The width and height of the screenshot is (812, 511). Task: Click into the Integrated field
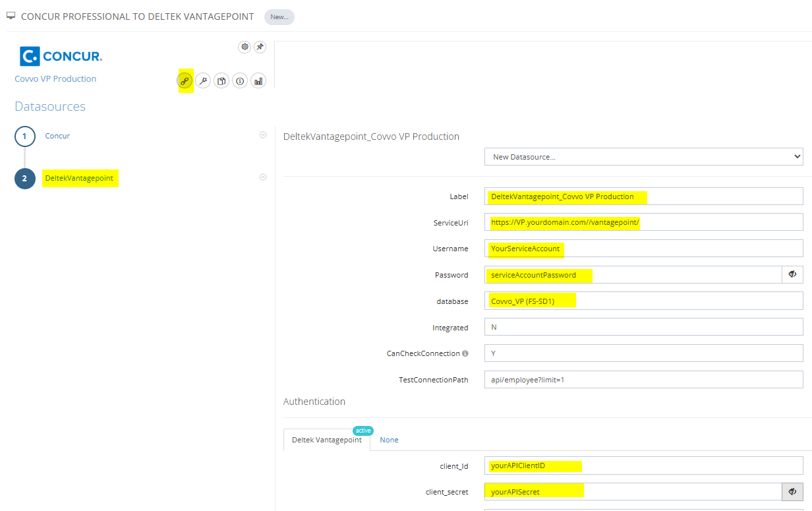644,327
